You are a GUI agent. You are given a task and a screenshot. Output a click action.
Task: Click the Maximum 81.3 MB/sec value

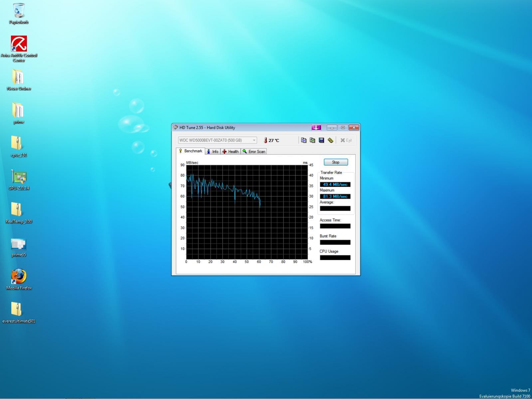click(x=335, y=196)
